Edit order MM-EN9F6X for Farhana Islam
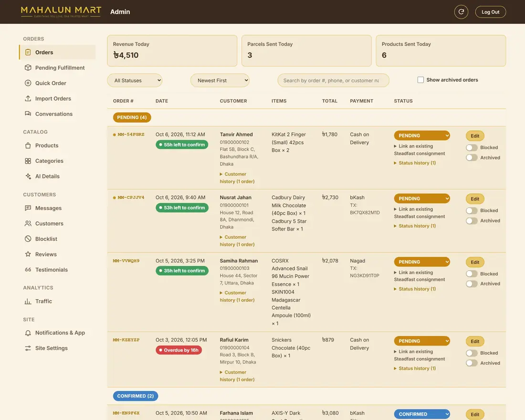 475,414
